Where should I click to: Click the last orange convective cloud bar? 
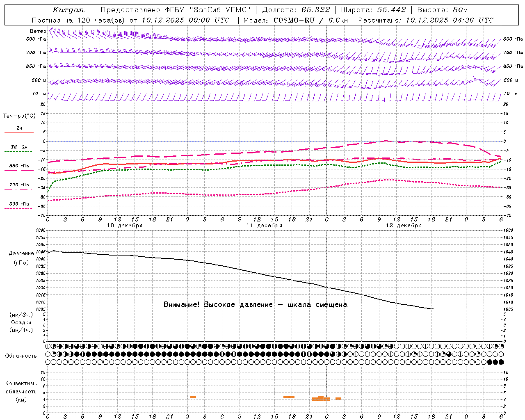tap(338, 399)
